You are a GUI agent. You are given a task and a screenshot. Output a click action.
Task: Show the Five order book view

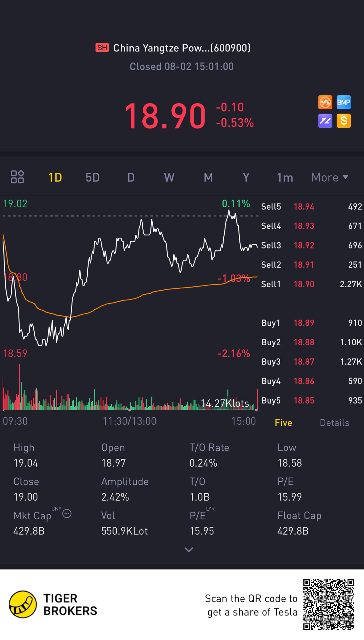tap(283, 423)
